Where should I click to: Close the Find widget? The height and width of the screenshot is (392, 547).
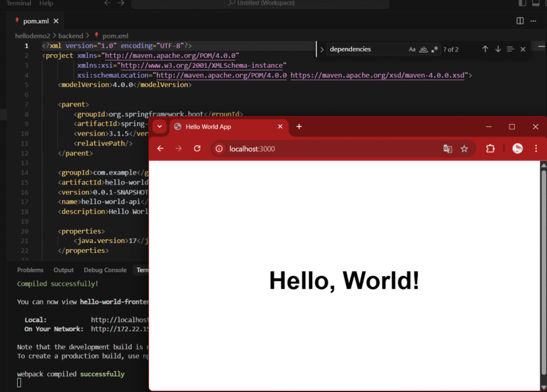523,49
